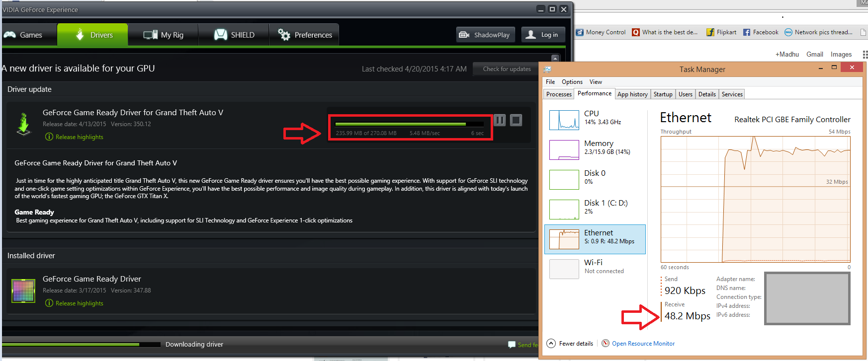Click the Task Manager title bar icon
The height and width of the screenshot is (361, 868).
pos(548,69)
